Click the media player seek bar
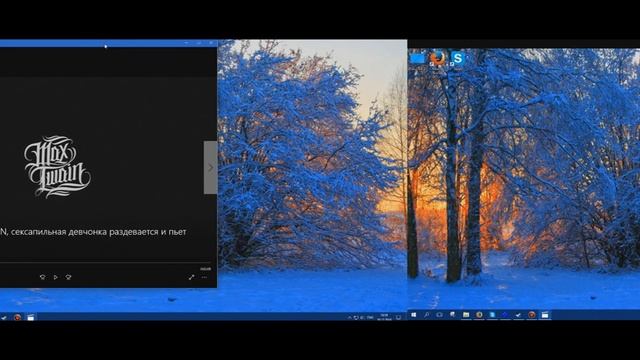The image size is (640, 360). pos(106,263)
